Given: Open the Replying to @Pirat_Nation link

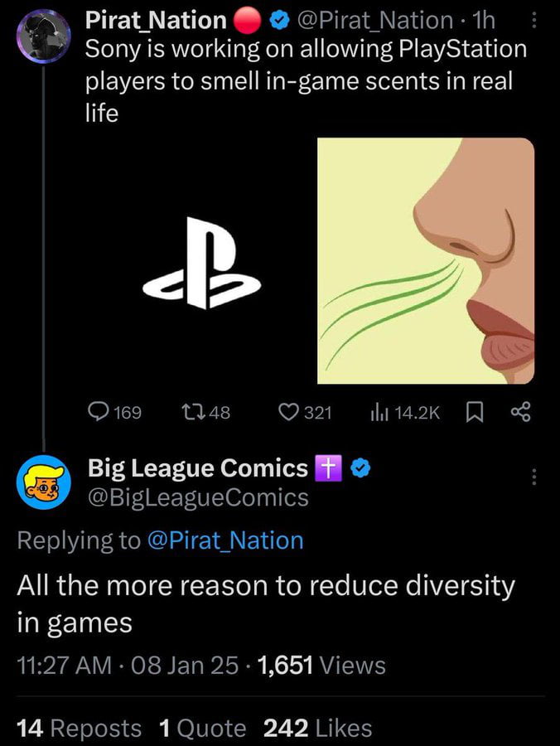Looking at the screenshot, I should coord(225,540).
